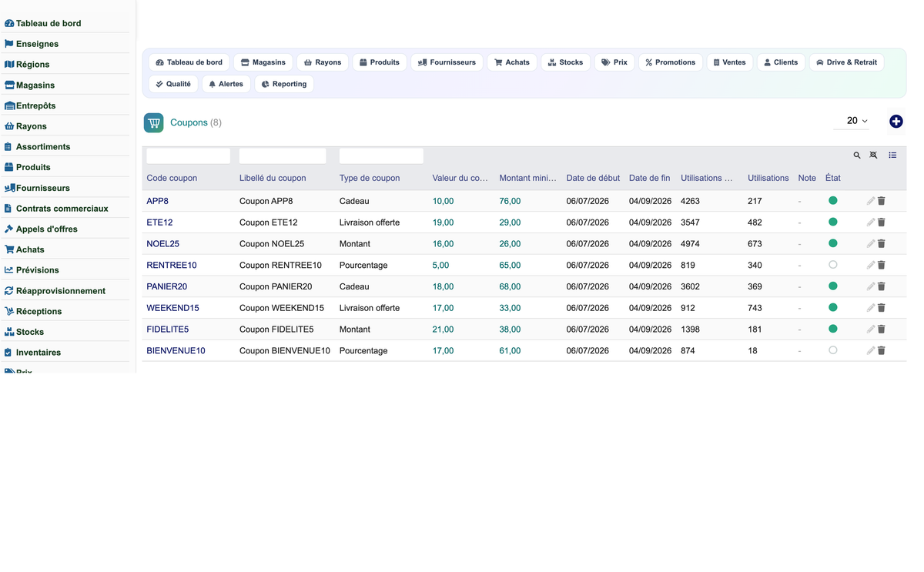
Task: Open the BIENVENUE10 coupon code link
Action: click(176, 351)
